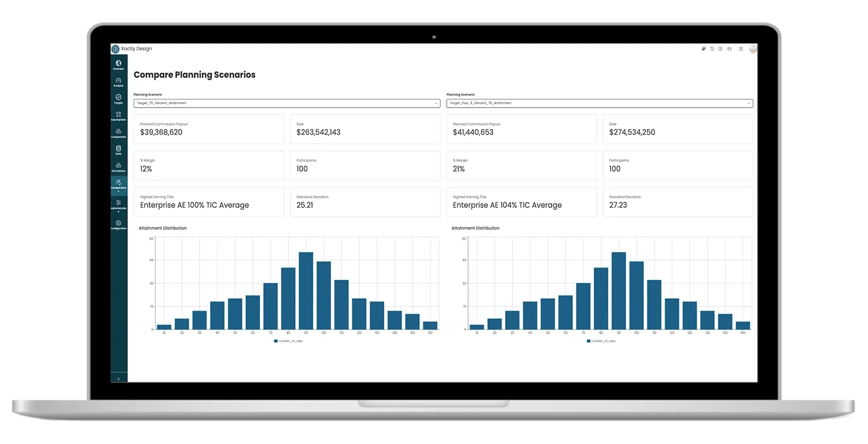Click the Compare Planning Scenarios heading
This screenshot has width=868, height=444.
(x=194, y=75)
